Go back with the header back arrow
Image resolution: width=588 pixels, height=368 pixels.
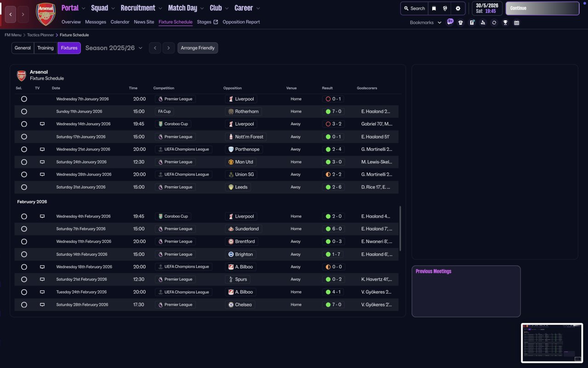click(x=11, y=14)
